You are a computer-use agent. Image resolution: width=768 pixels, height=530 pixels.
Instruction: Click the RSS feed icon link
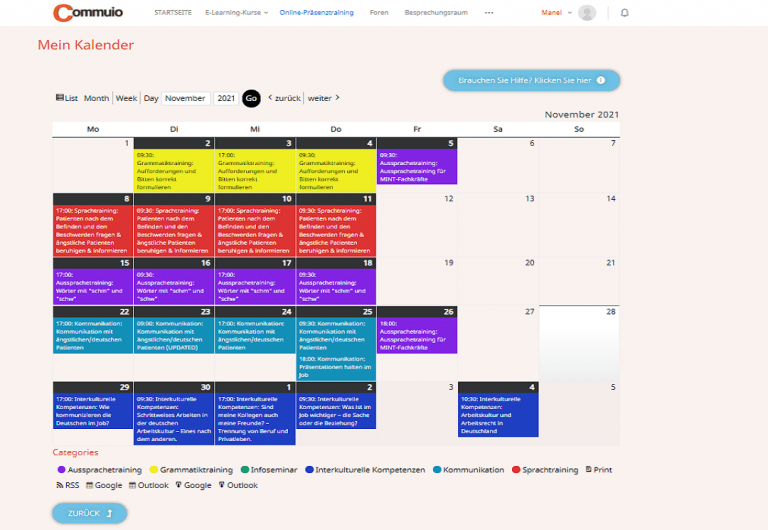point(68,485)
